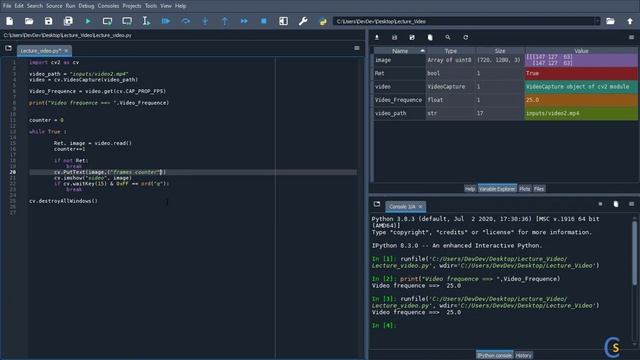Open the File menu
The image size is (640, 360).
(7, 6)
